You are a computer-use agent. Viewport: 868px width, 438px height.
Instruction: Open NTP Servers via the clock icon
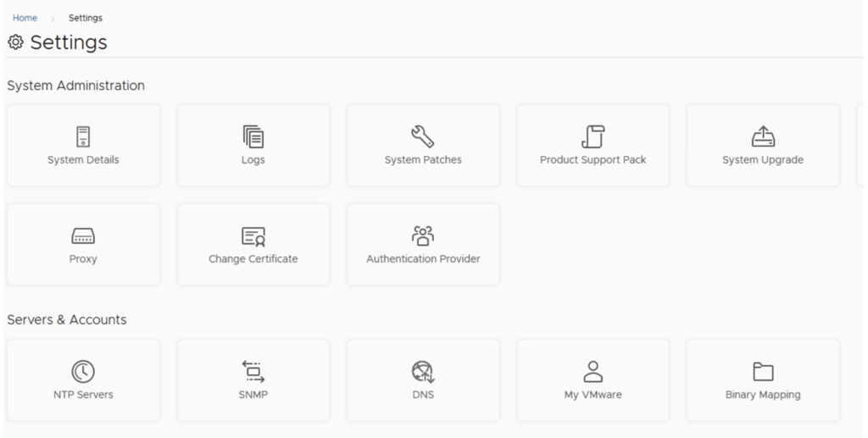(83, 371)
